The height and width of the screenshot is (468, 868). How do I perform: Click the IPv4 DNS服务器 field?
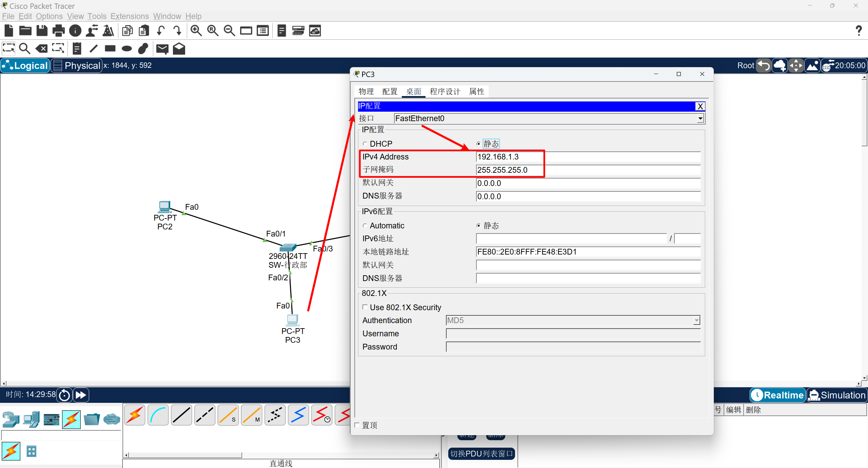pyautogui.click(x=588, y=196)
